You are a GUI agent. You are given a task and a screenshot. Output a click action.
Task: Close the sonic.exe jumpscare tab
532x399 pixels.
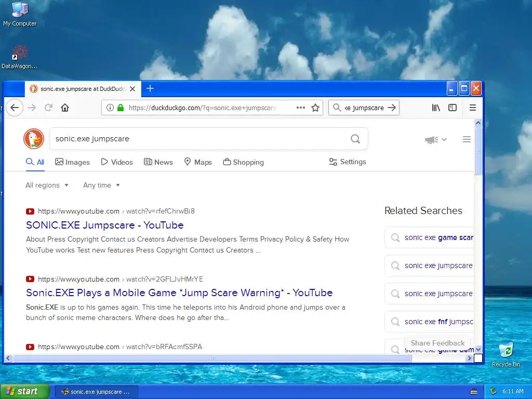(132, 89)
